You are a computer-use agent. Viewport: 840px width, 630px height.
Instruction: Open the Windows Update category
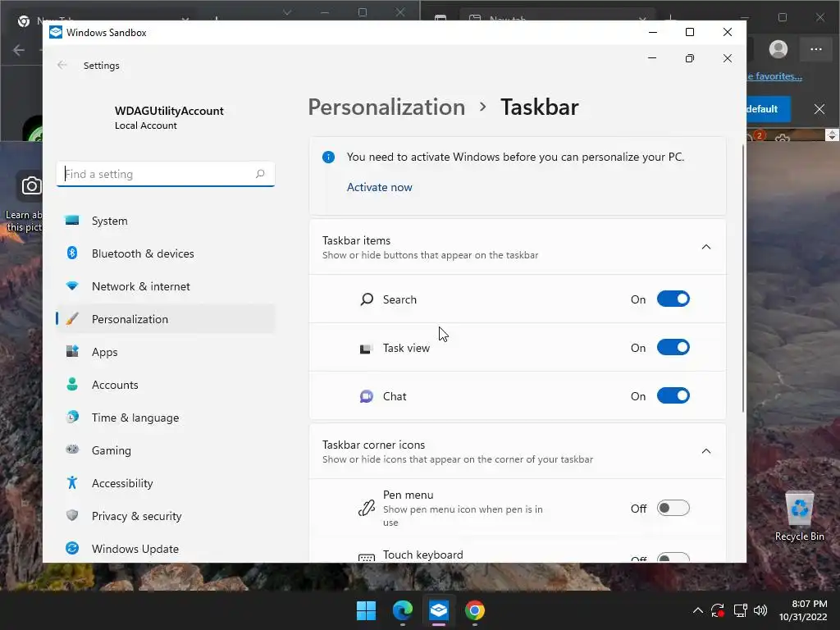tap(166, 549)
